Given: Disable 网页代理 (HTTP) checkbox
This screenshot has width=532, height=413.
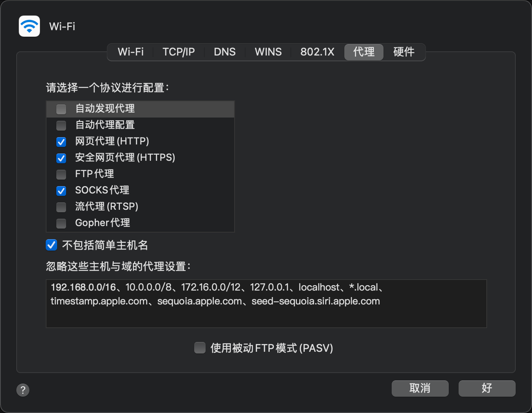Looking at the screenshot, I should coord(61,142).
